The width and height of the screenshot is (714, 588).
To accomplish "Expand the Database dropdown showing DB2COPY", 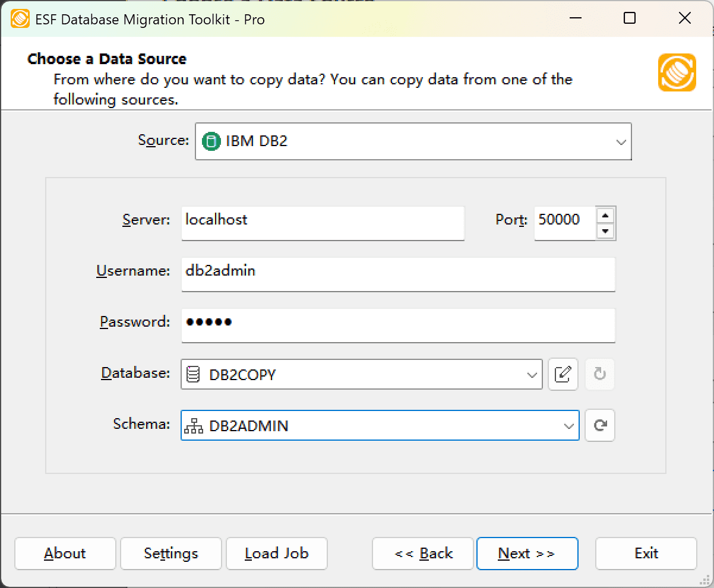I will [x=530, y=374].
